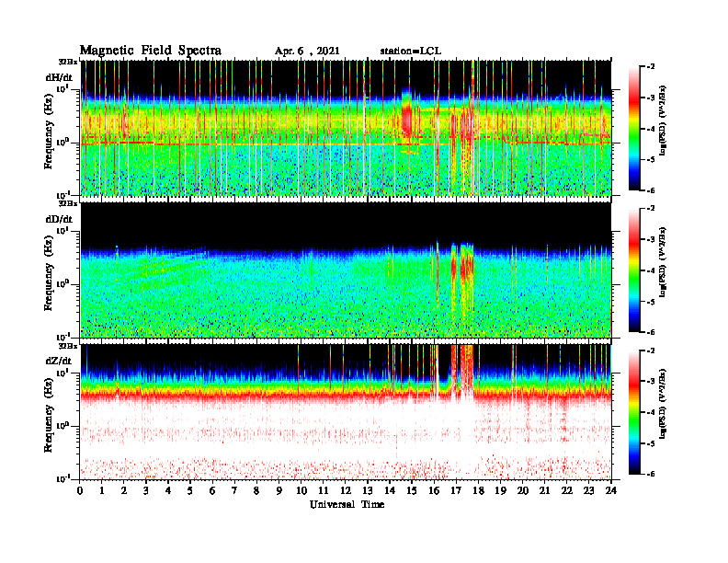Click the 32Hz label atop dZ/dt panel

[x=68, y=346]
